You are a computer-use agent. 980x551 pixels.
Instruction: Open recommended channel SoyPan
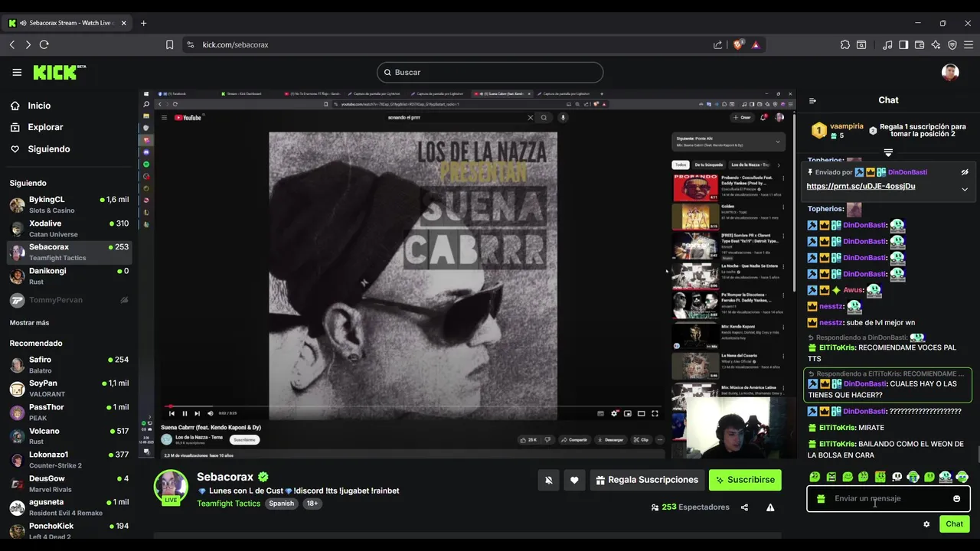click(69, 388)
